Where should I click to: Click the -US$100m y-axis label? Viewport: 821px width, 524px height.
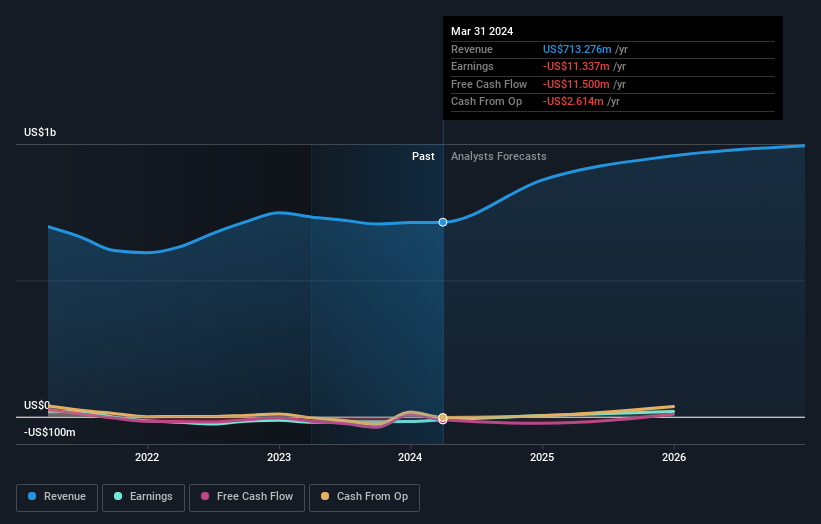tap(49, 432)
